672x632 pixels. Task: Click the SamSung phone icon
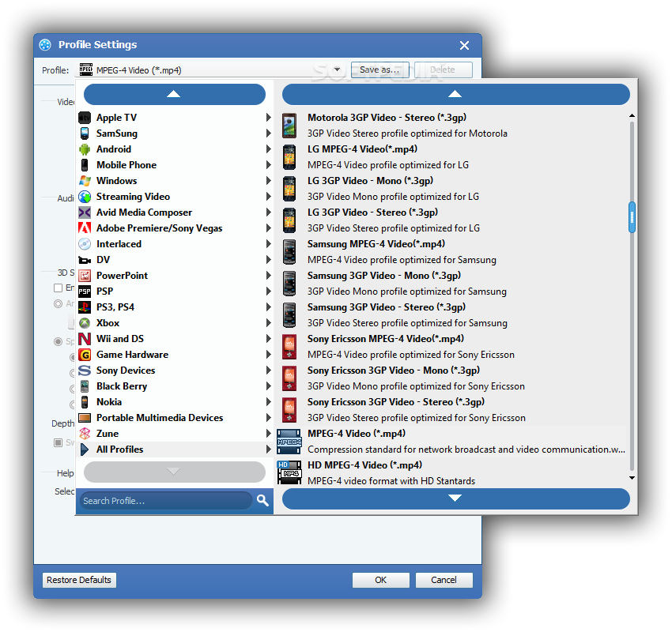(x=85, y=134)
